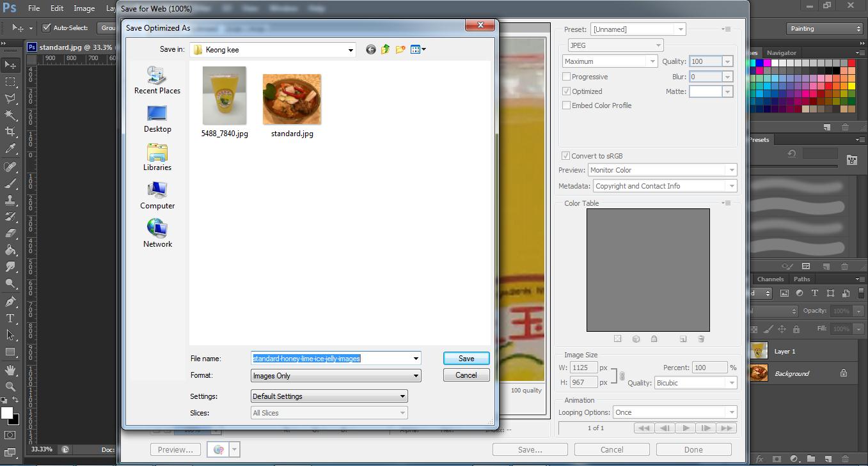
Task: Click the Save button in the dialog
Action: (x=466, y=359)
